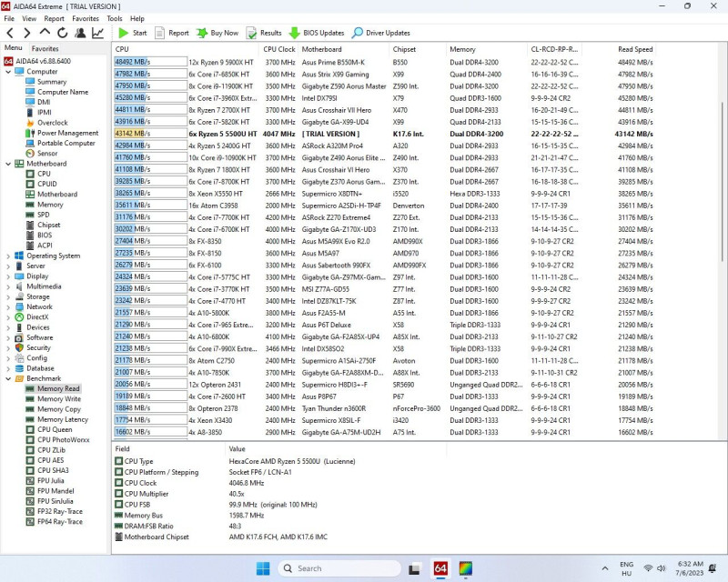
Task: Open BIOS Updates from the toolbar
Action: coord(317,33)
